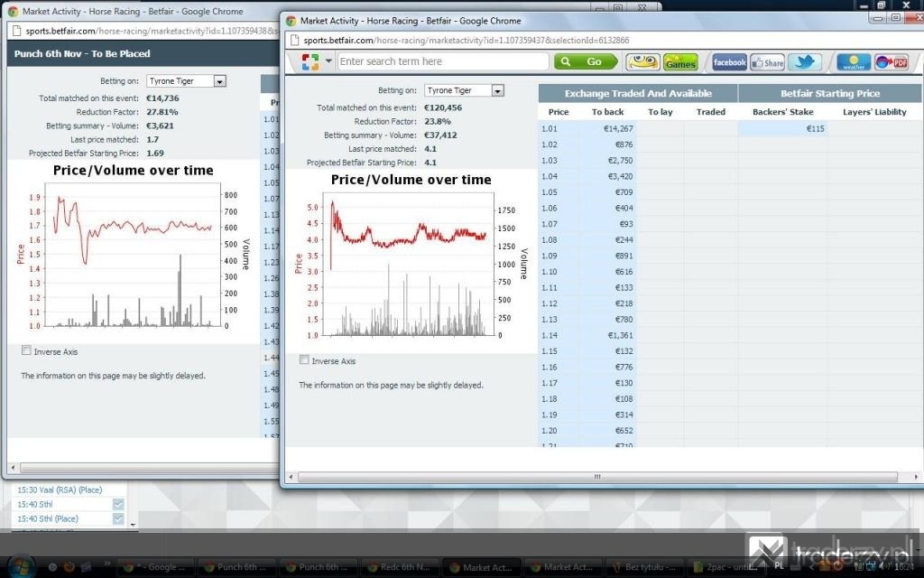Tick Inverse Axis checkbox in back window
924x578 pixels.
26,350
